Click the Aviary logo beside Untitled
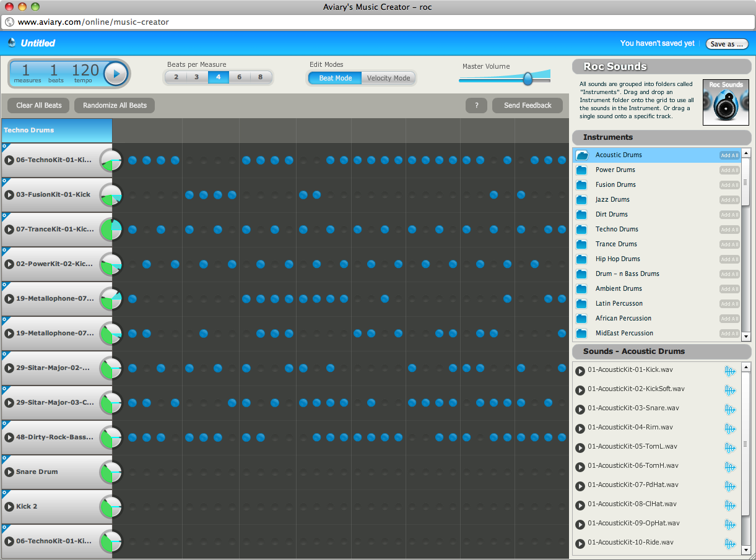 11,43
